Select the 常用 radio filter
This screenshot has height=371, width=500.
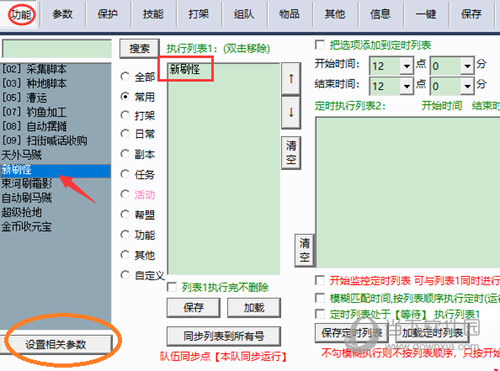(125, 97)
